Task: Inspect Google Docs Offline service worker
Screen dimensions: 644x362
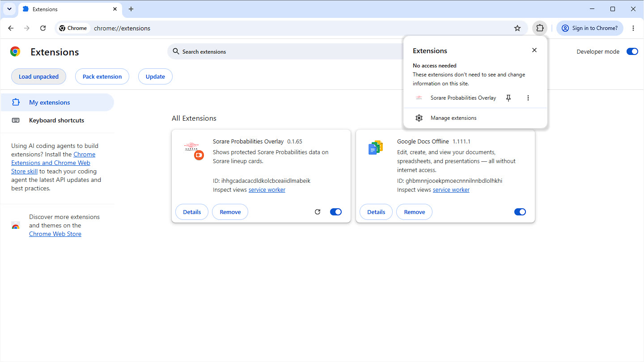Action: pos(451,190)
